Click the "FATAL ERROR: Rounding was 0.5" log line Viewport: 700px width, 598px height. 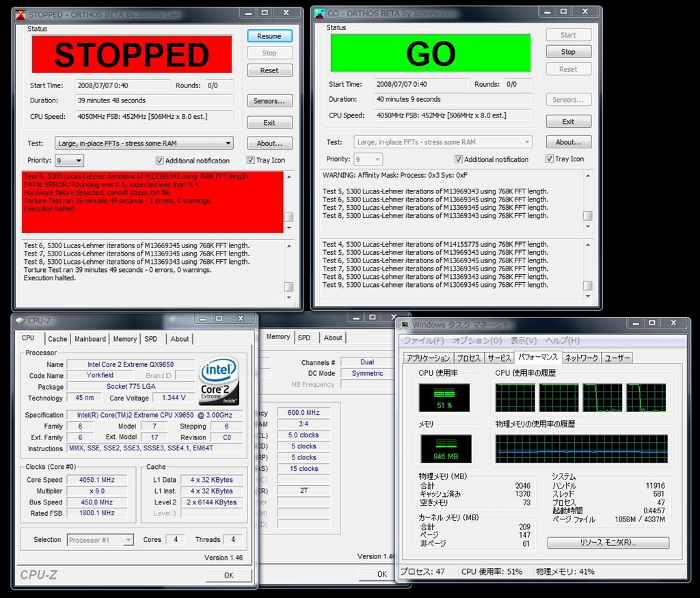[111, 185]
